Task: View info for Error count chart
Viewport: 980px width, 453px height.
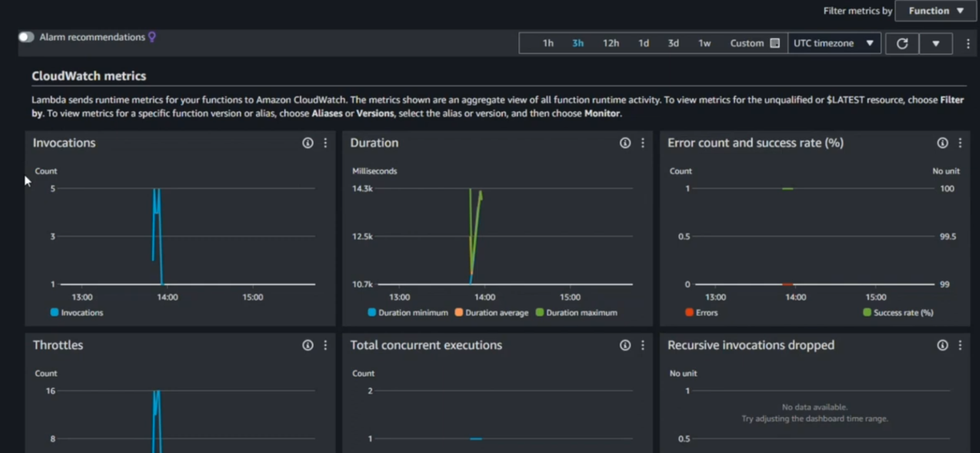Action: (942, 143)
